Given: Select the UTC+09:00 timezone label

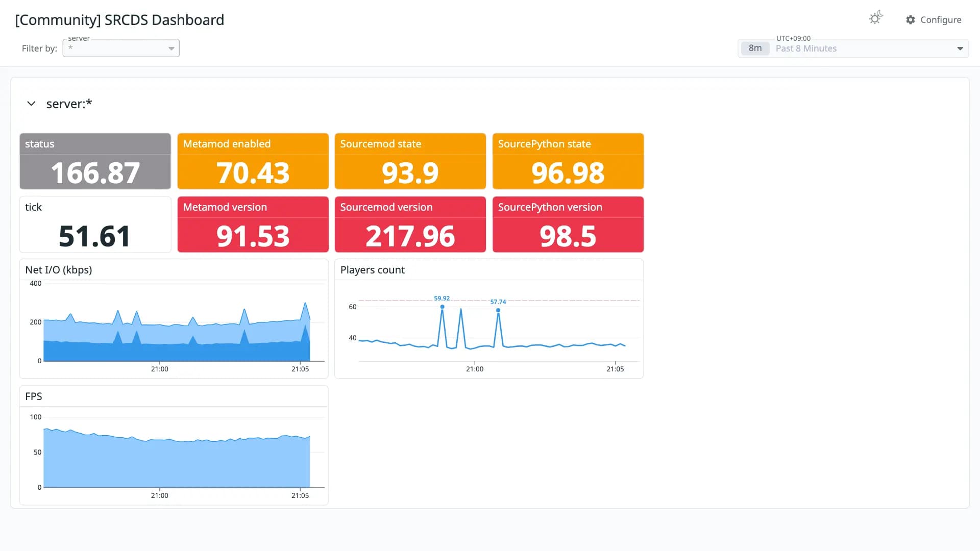Looking at the screenshot, I should pyautogui.click(x=793, y=38).
